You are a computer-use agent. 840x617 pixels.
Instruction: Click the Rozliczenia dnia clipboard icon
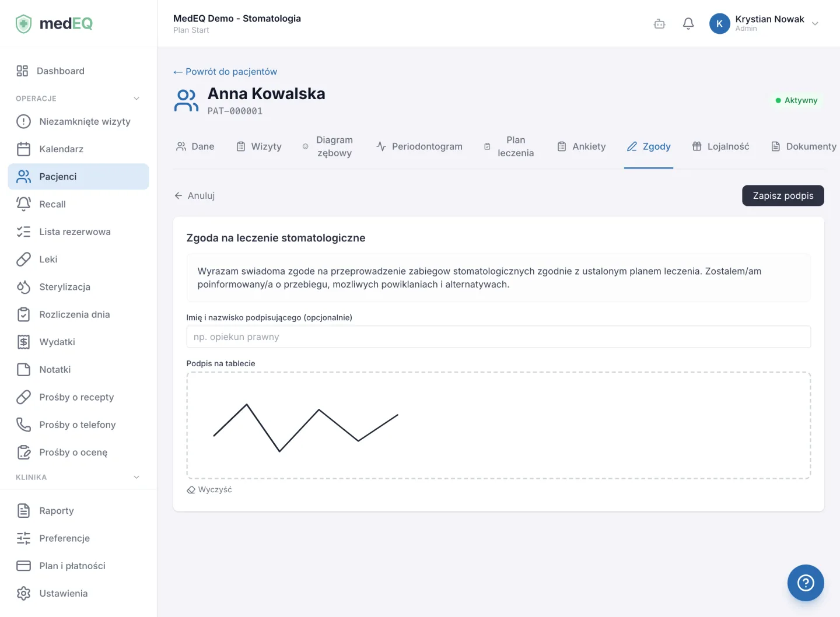point(23,314)
